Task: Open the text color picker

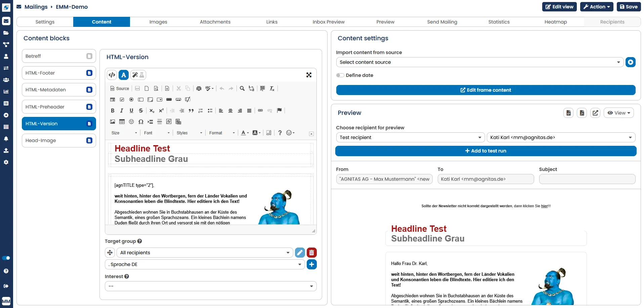Action: click(245, 133)
